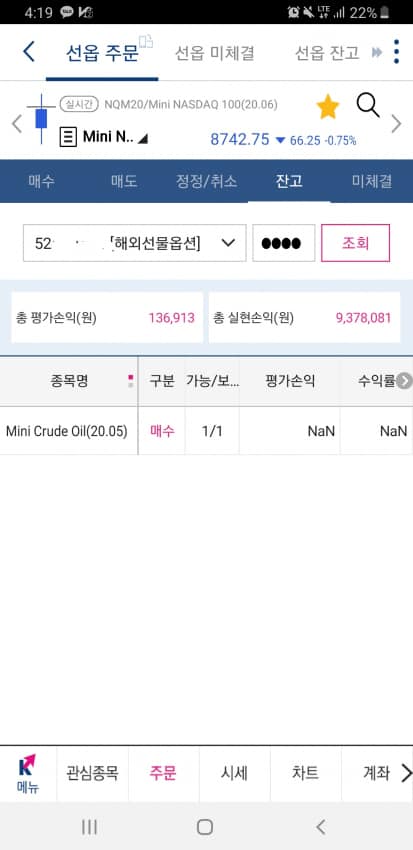Select the Mini Crude Oil(20.05) row
413x850 pixels.
point(206,431)
